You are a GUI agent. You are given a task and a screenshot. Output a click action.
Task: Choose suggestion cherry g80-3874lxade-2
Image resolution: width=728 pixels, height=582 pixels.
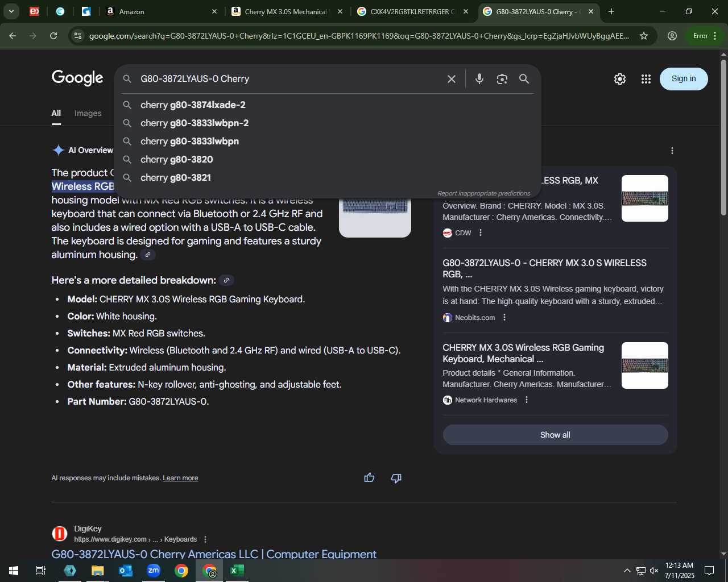click(327, 105)
